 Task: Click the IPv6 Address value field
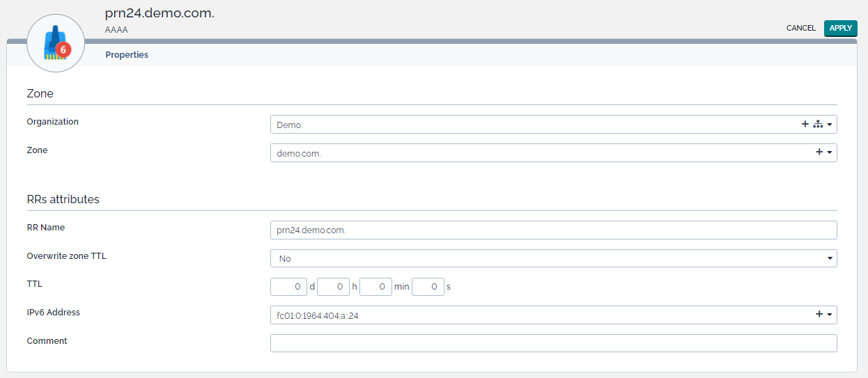pos(536,315)
